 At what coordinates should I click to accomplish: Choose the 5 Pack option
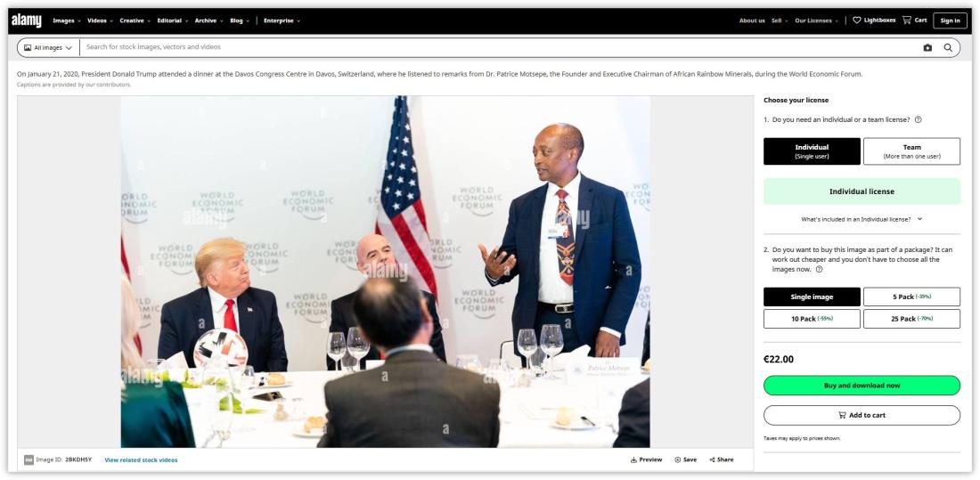coord(912,297)
